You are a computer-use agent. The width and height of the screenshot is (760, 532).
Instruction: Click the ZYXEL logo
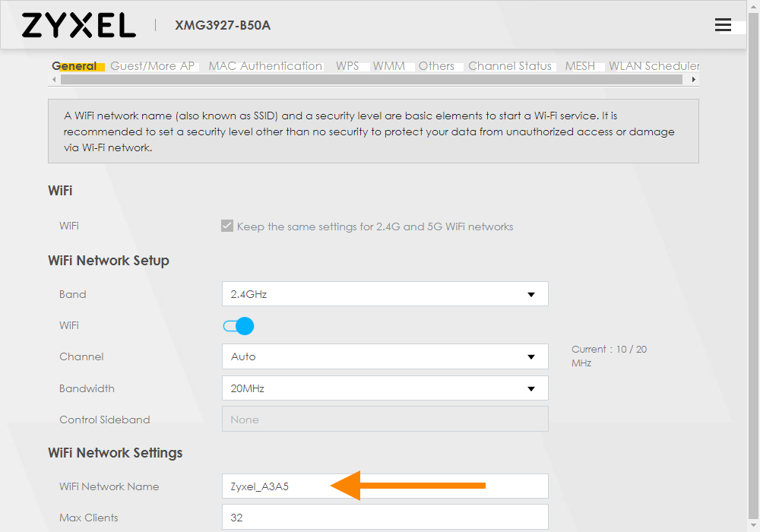click(x=78, y=25)
